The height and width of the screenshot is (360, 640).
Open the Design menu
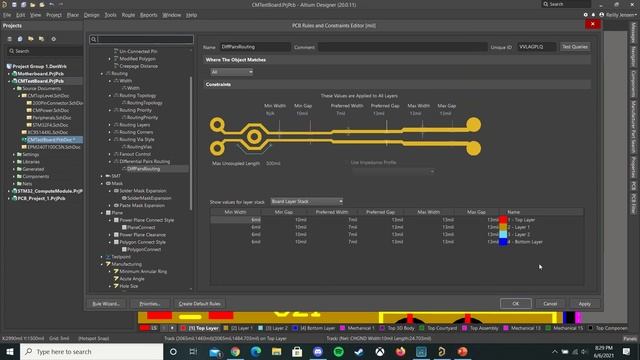click(91, 15)
